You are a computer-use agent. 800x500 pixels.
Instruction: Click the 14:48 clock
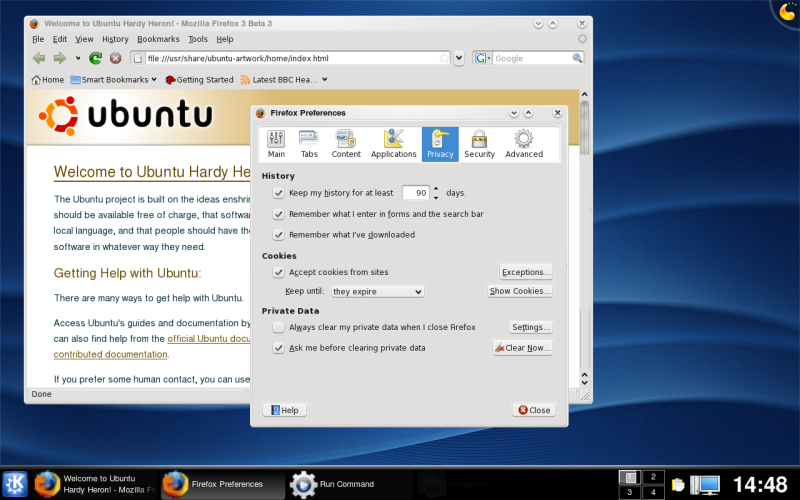[760, 484]
